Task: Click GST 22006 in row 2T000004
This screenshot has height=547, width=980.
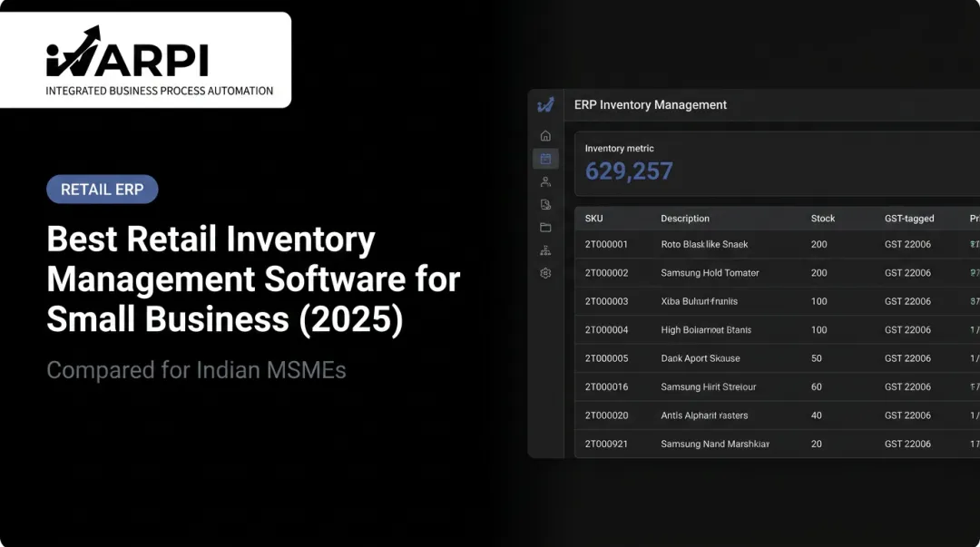Action: point(907,330)
